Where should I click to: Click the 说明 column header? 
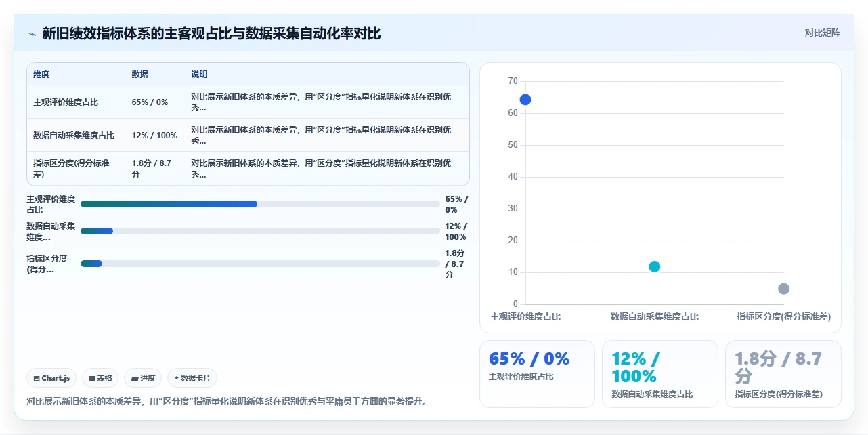point(199,75)
